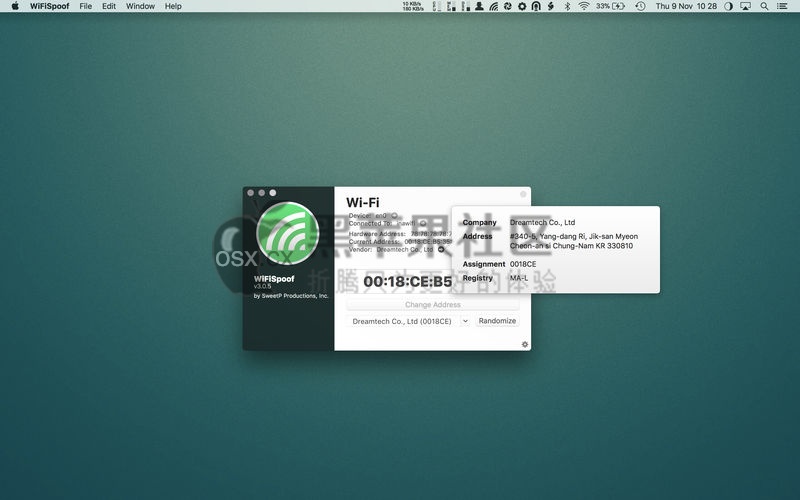The height and width of the screenshot is (500, 800).
Task: Open the Dreamtech Co., Ltd (0018CE) vendor selector
Action: tap(402, 321)
